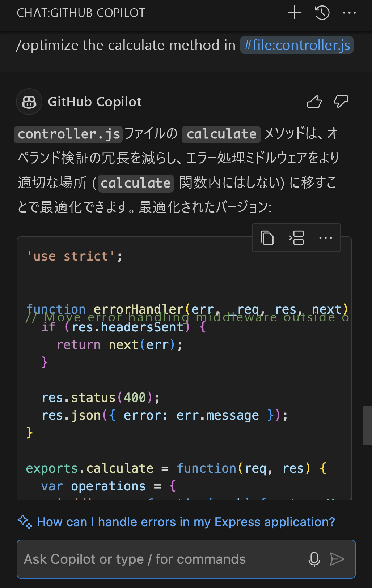Click thumbs up on Copilot response
This screenshot has height=588, width=372.
tap(314, 102)
